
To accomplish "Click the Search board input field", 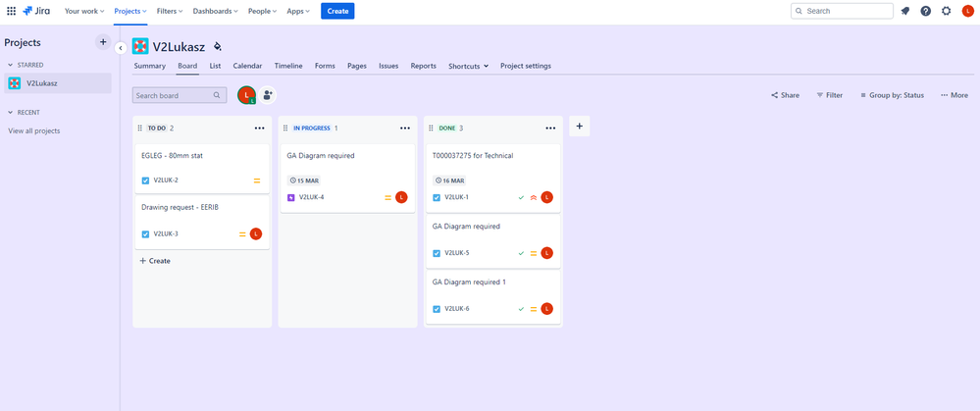I will [x=180, y=95].
